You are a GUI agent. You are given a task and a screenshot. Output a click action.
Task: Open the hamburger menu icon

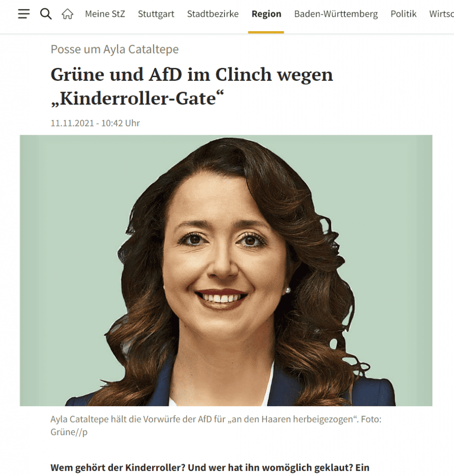[x=24, y=14]
